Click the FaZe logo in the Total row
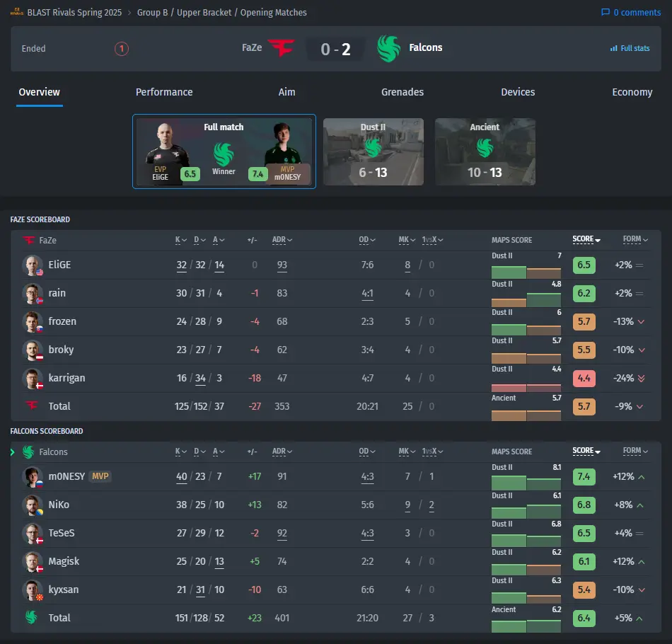Viewport: 672px width, 644px height. pyautogui.click(x=32, y=406)
